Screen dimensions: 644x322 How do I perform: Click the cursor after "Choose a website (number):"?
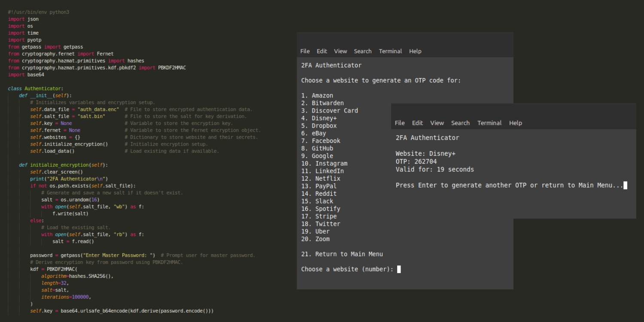399,269
